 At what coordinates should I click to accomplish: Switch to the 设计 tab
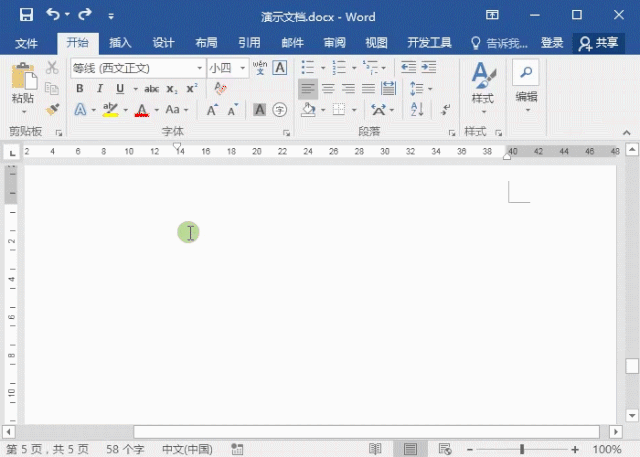[163, 42]
